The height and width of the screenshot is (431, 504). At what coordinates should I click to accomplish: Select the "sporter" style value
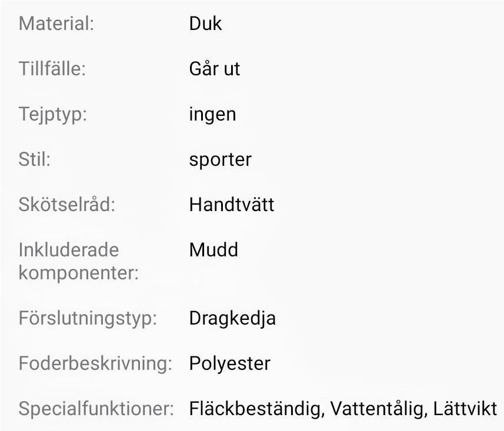pyautogui.click(x=220, y=159)
